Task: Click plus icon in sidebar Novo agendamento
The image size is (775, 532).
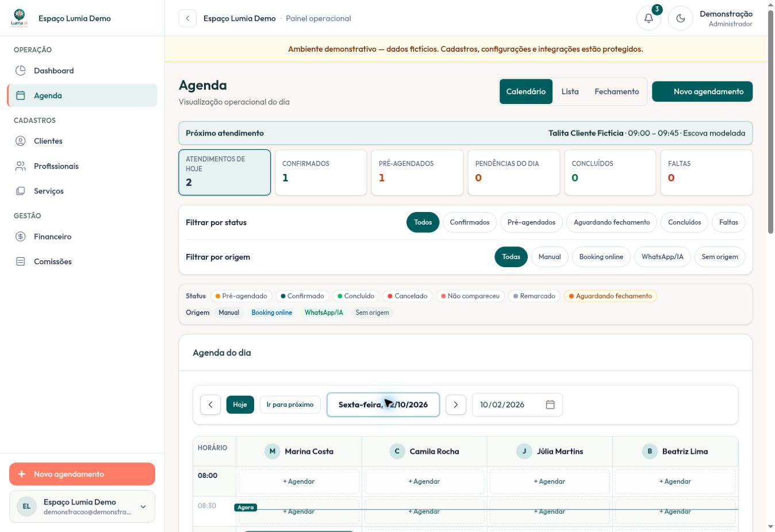Action: [22, 474]
